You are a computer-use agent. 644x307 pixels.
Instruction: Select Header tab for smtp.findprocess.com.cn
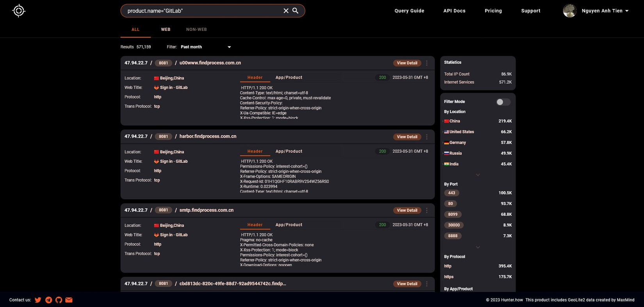(x=255, y=225)
